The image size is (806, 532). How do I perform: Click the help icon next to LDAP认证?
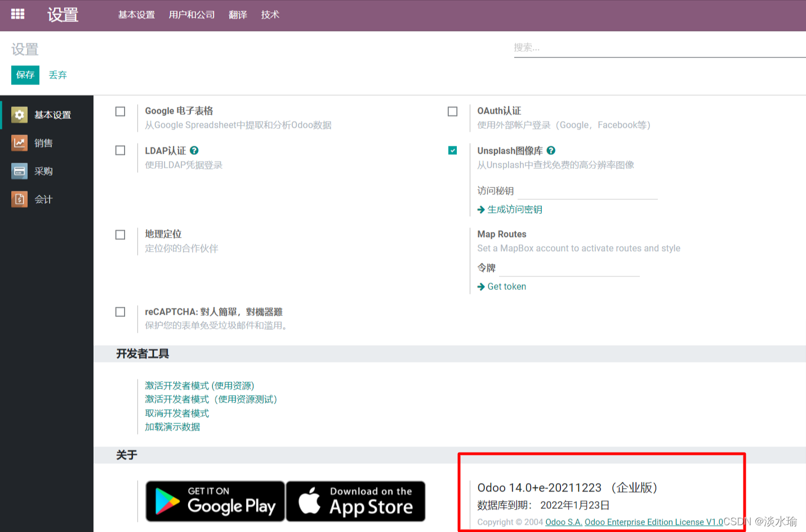click(x=194, y=150)
